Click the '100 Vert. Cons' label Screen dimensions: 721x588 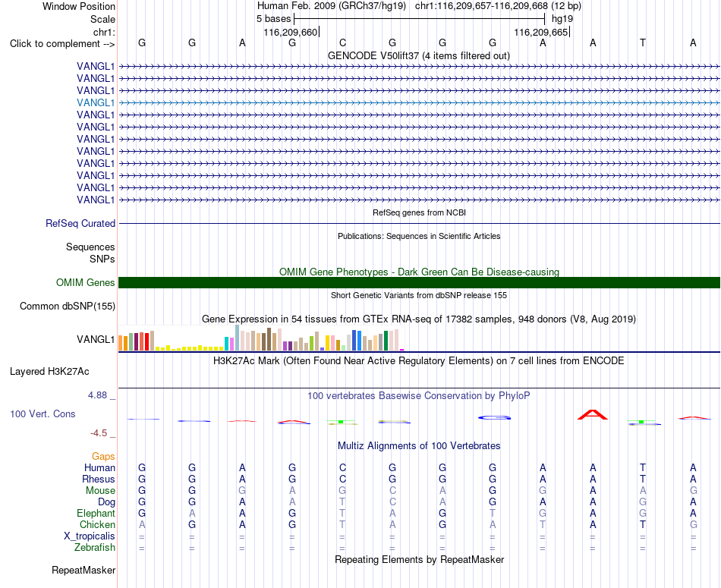43,413
